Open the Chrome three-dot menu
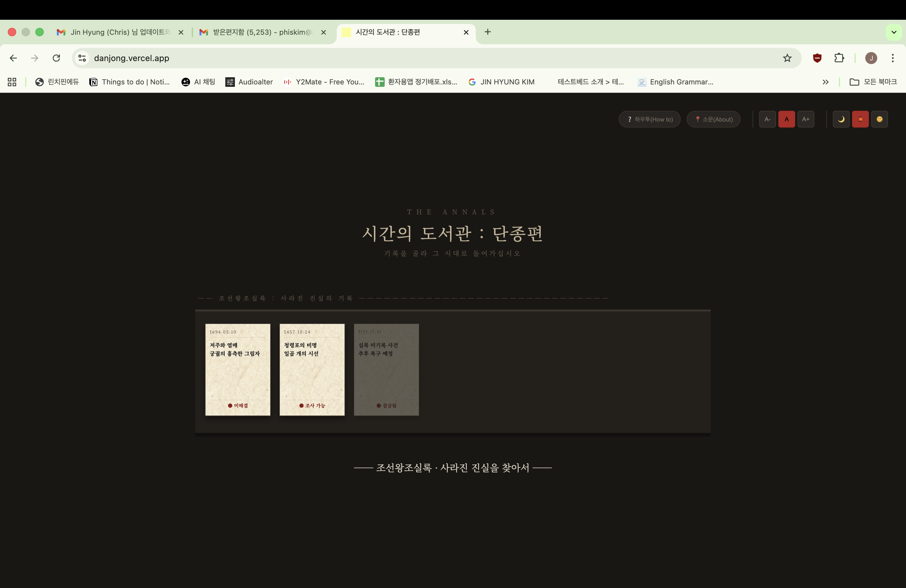The image size is (906, 588). [893, 58]
